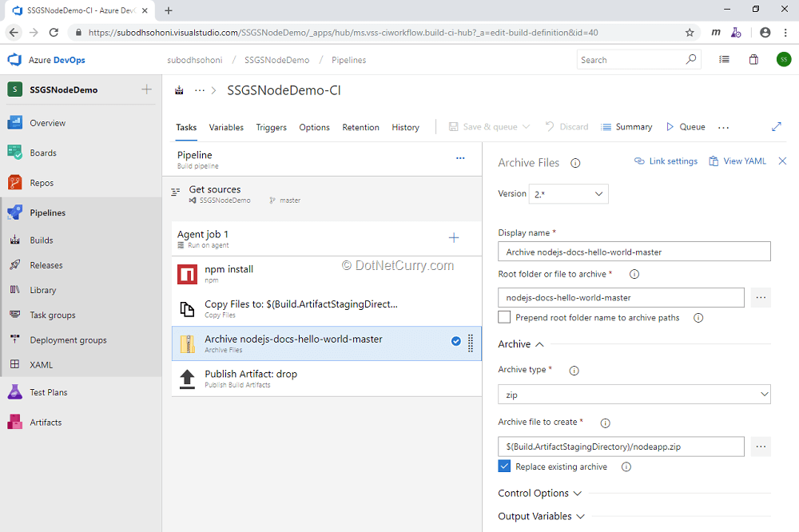Edit the Display name field
The height and width of the screenshot is (532, 799).
pos(634,252)
